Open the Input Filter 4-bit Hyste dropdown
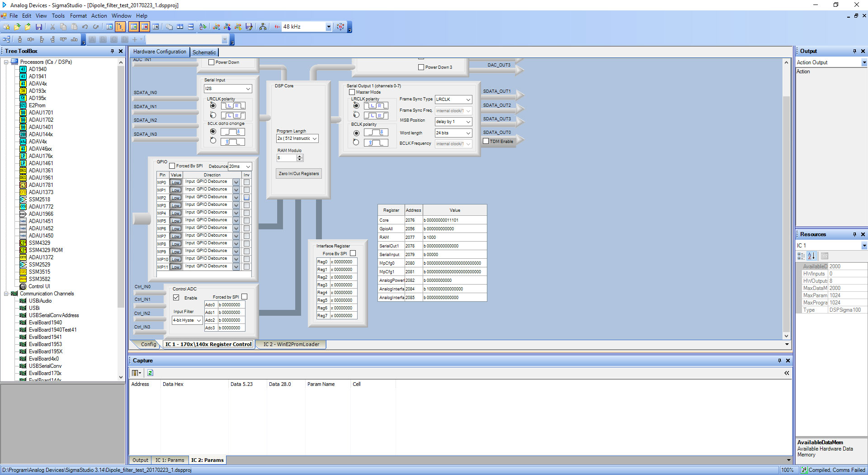Viewport: 868px width, 475px height. point(187,320)
